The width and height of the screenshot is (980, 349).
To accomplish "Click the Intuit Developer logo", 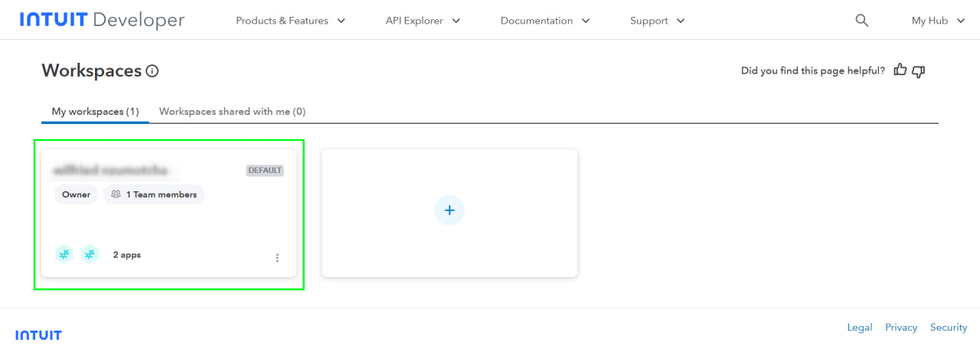I will click(x=102, y=21).
